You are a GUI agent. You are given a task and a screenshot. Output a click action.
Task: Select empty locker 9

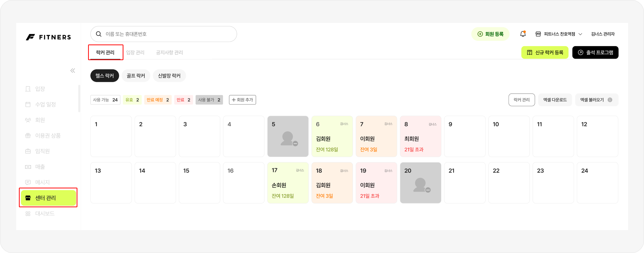465,136
